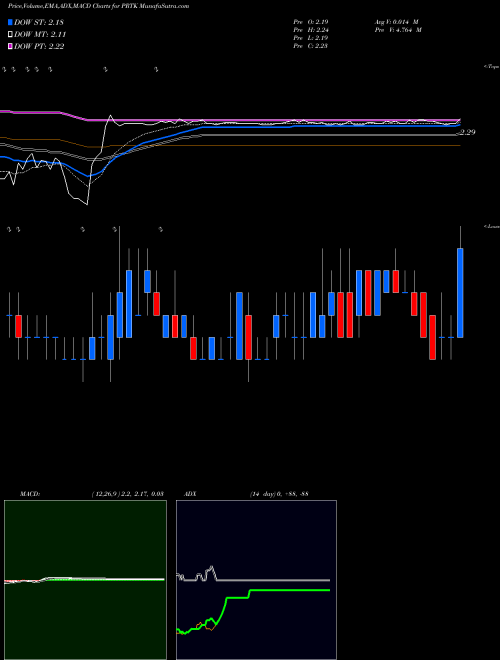Click the green ADX line plateau
500x660 pixels.
click(290, 590)
